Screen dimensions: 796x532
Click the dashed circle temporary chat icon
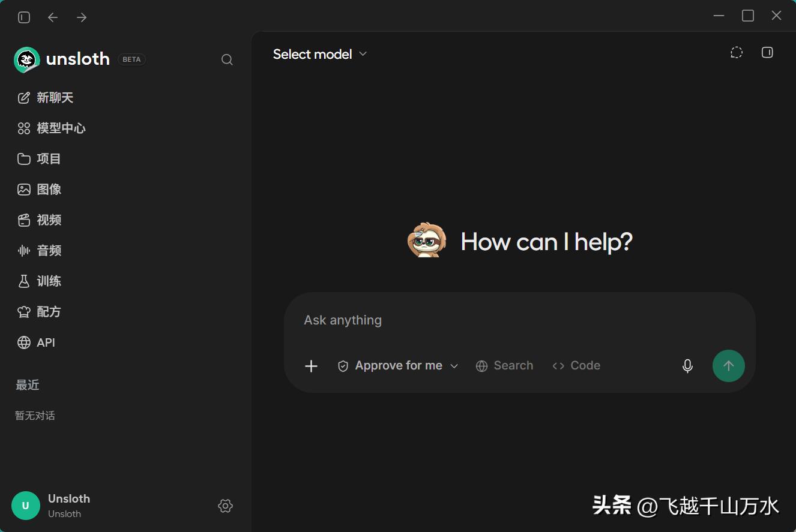click(737, 53)
